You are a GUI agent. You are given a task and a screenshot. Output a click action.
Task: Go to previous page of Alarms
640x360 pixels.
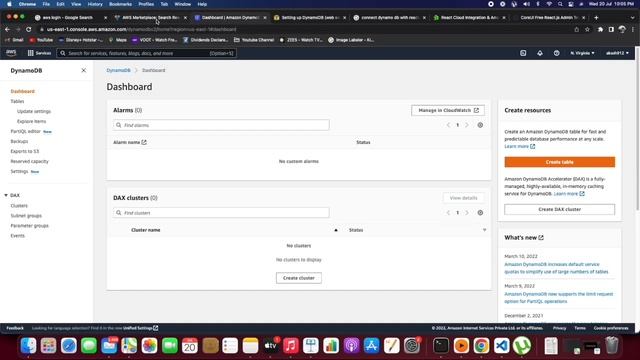448,125
